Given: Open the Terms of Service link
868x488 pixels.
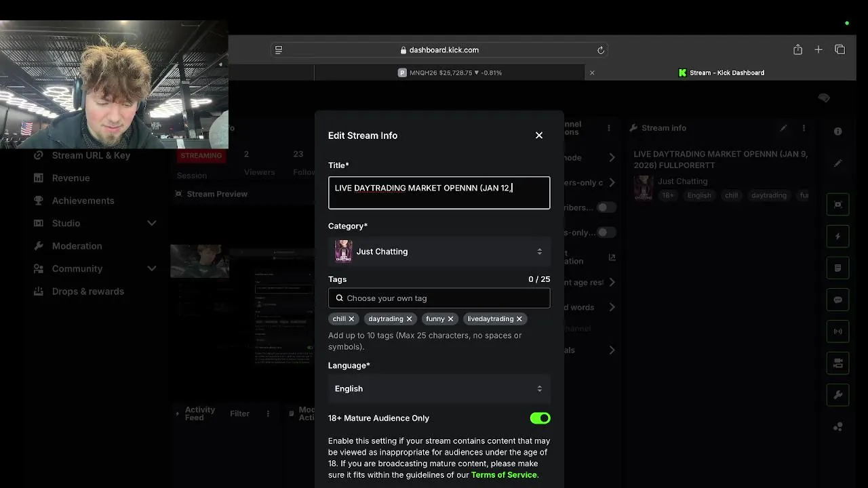Looking at the screenshot, I should [x=504, y=475].
